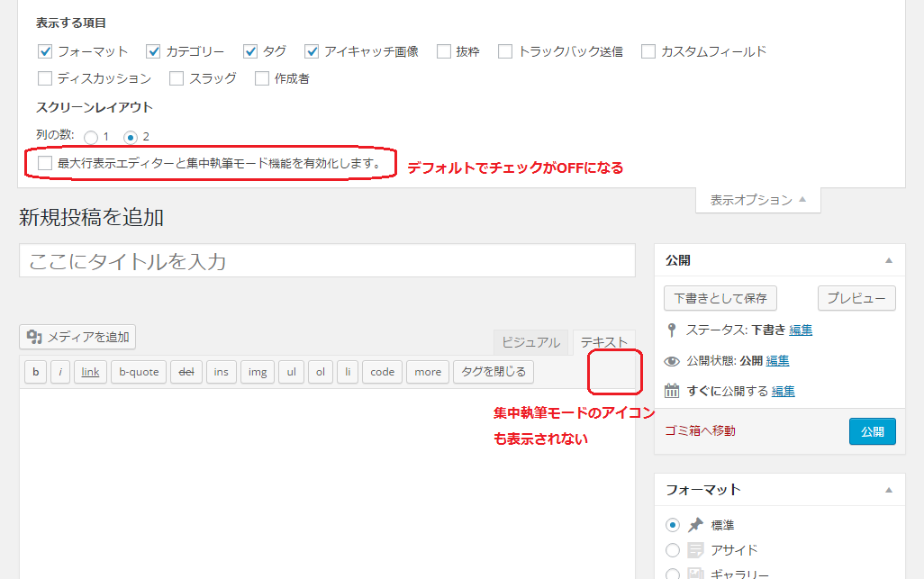Enable the 抜粋 display checkbox
Viewport: 924px width, 579px height.
tap(442, 51)
